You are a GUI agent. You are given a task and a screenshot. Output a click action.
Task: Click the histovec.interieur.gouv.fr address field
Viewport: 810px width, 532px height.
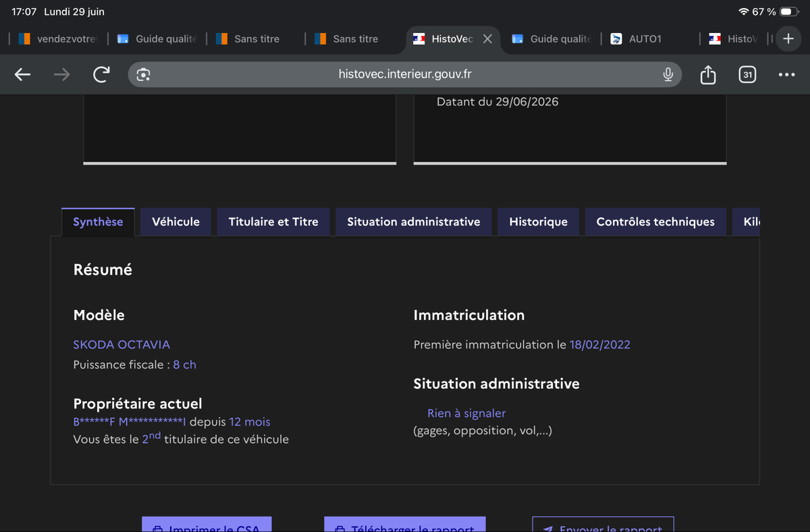[x=405, y=74]
